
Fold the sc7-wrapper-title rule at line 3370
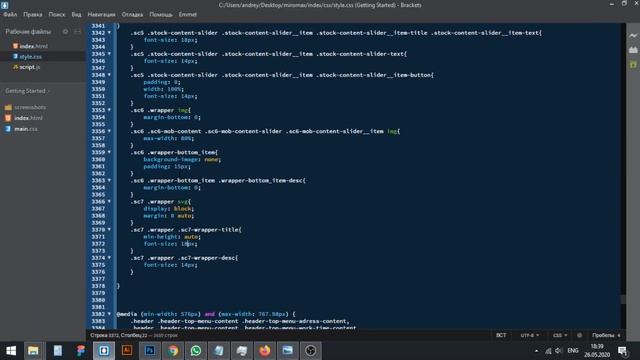pyautogui.click(x=109, y=230)
